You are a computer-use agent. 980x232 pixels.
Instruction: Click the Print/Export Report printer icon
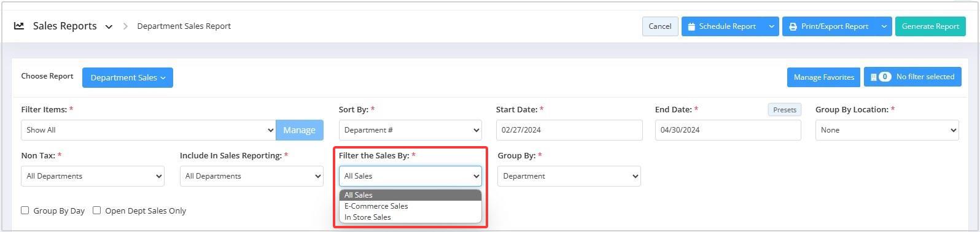point(793,26)
